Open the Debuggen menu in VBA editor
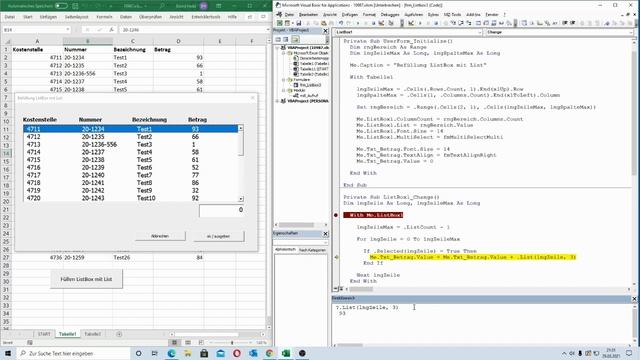 (x=390, y=14)
